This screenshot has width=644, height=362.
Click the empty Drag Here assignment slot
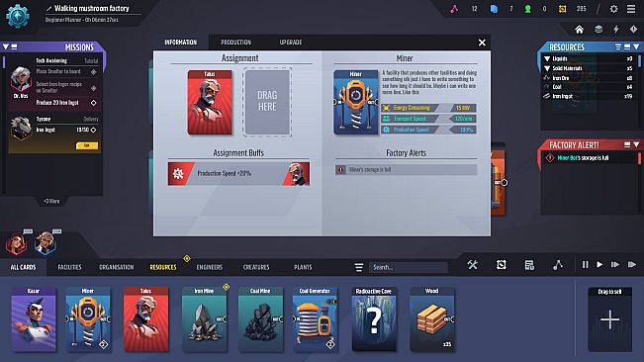(267, 102)
